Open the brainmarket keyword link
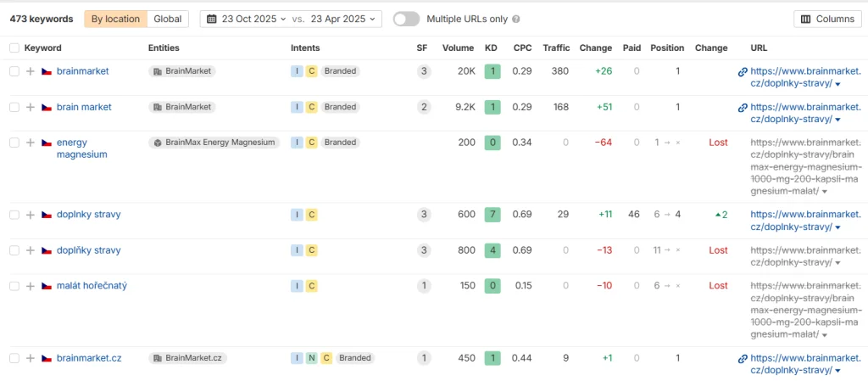The height and width of the screenshot is (381, 868). point(82,71)
